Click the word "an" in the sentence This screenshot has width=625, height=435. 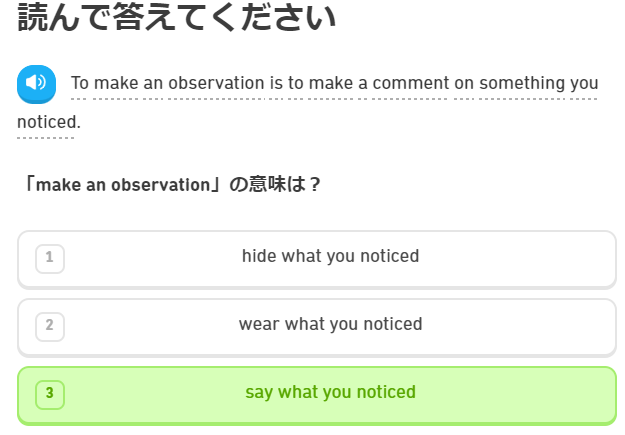(153, 83)
